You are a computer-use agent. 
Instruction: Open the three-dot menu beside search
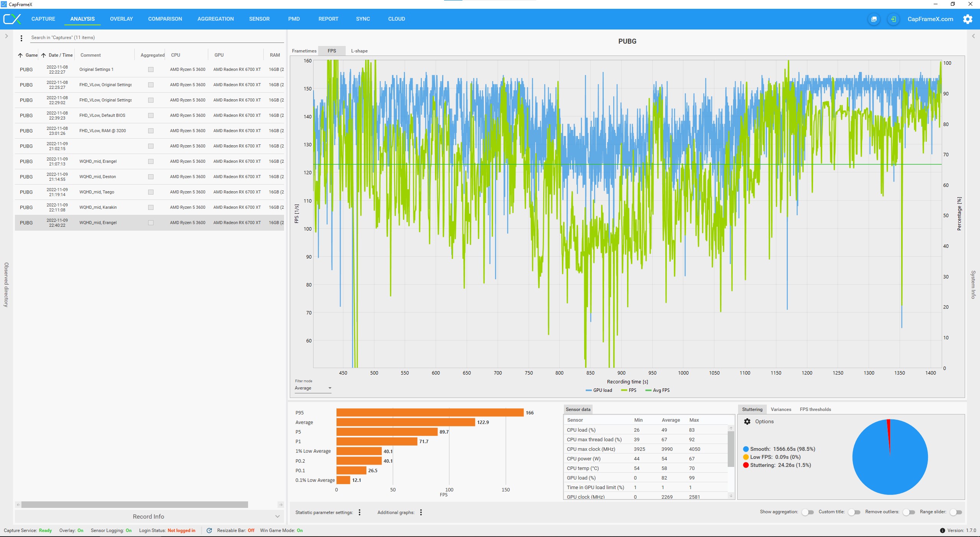tap(21, 38)
